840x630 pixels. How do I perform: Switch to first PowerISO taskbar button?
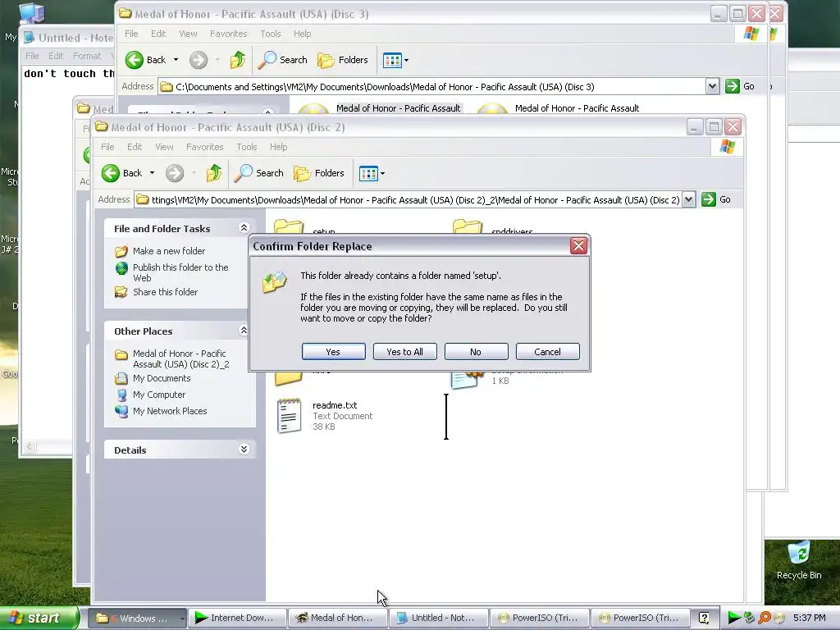tap(538, 619)
